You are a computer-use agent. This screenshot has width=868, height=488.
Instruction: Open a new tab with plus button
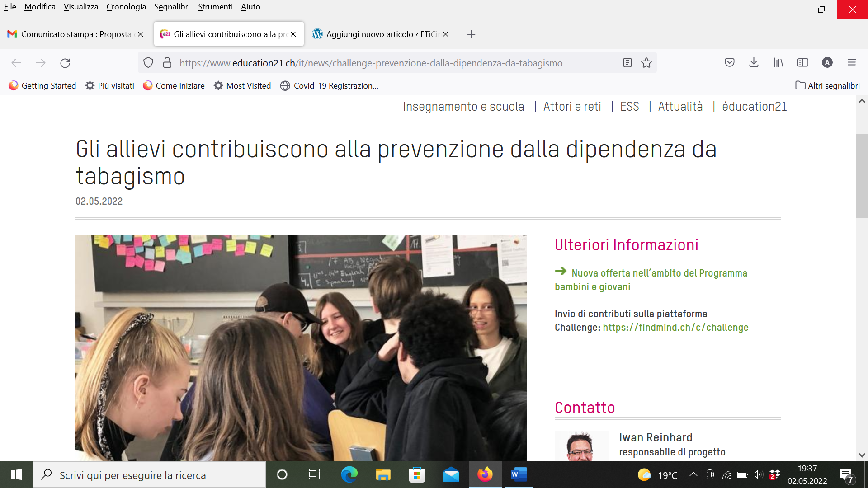point(471,34)
